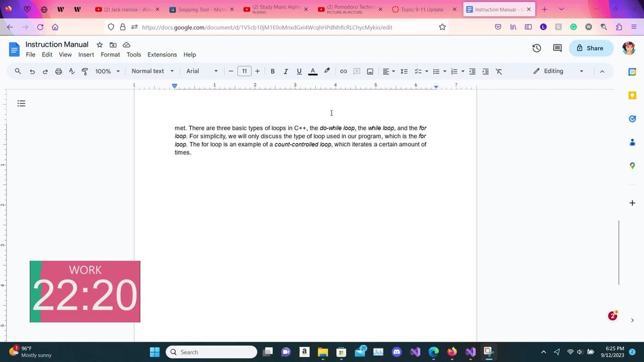Star the Instruction Manual document
644x362 pixels.
click(99, 45)
